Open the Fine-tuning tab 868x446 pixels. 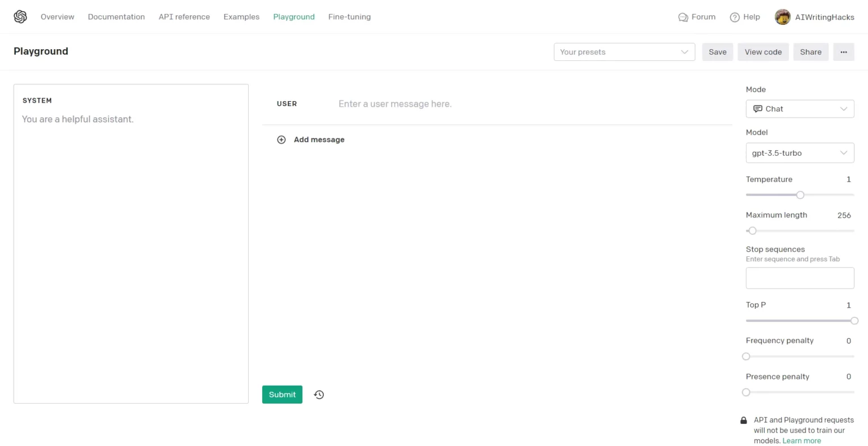[x=349, y=17]
